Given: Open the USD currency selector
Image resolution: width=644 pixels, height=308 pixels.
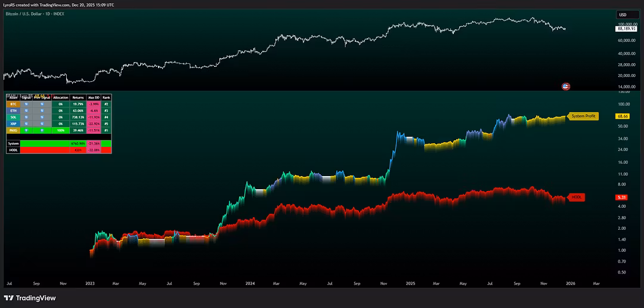Looking at the screenshot, I should coord(623,14).
